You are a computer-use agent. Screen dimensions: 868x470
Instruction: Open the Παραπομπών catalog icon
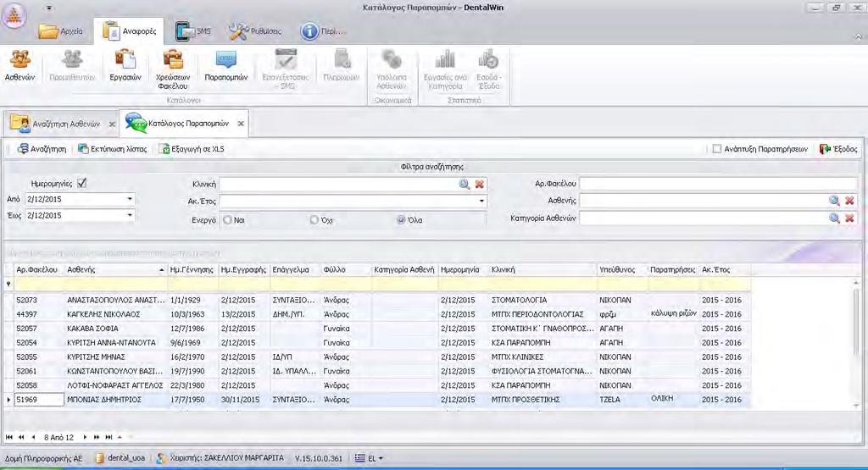click(x=225, y=66)
